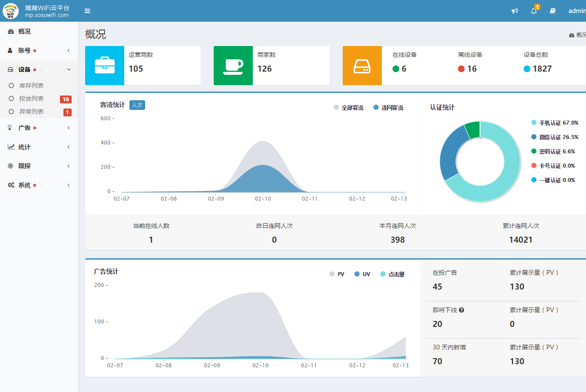Click the hamburger sidebar toggle icon

click(x=87, y=11)
